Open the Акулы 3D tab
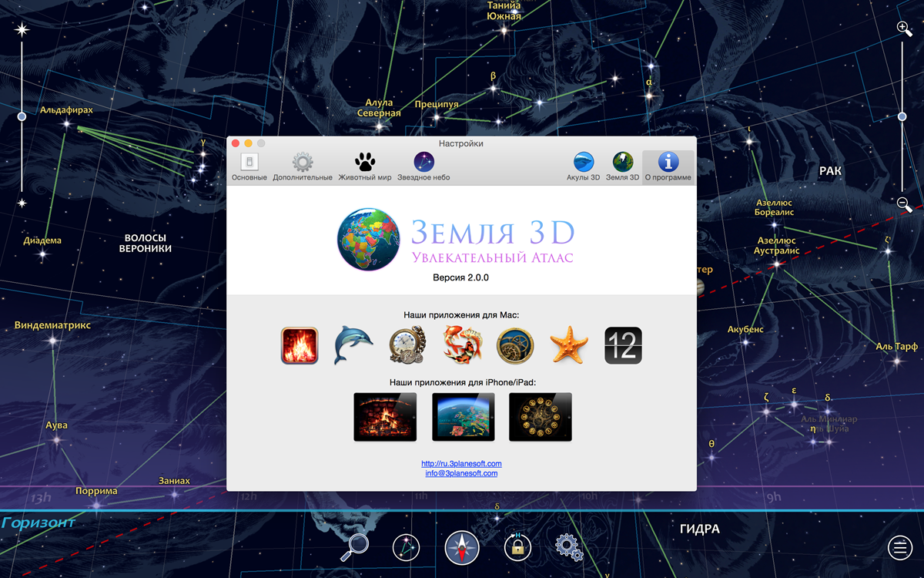The height and width of the screenshot is (578, 924). click(584, 166)
